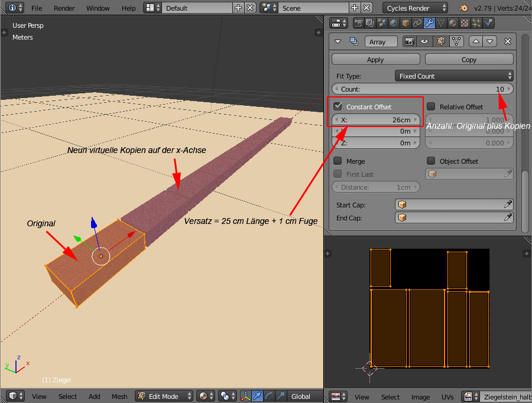The height and width of the screenshot is (403, 532).
Task: Open the Fit Type Fixed Count dropdown
Action: [453, 76]
